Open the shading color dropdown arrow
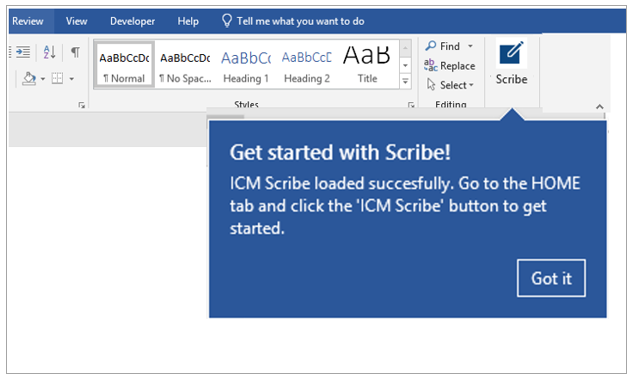The height and width of the screenshot is (386, 636). (43, 79)
